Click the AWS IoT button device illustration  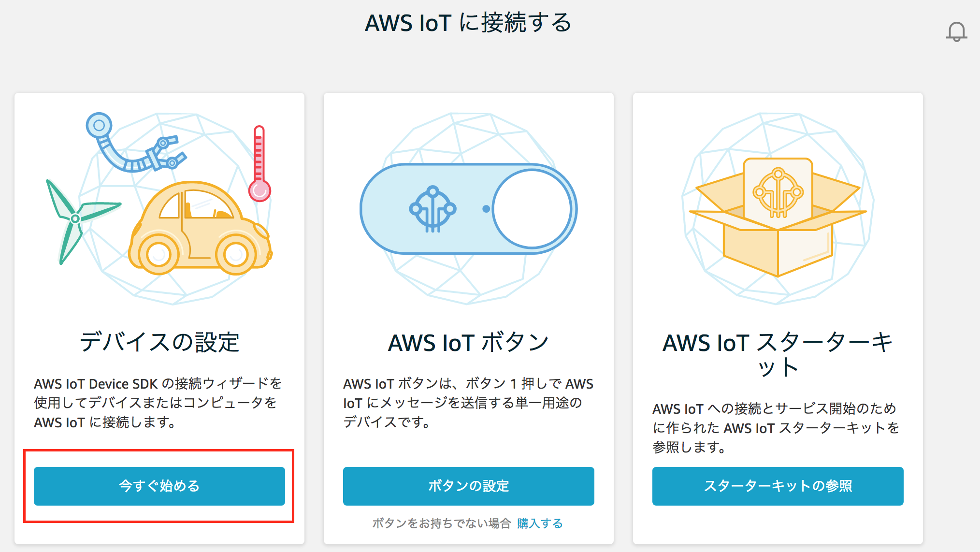(x=468, y=209)
